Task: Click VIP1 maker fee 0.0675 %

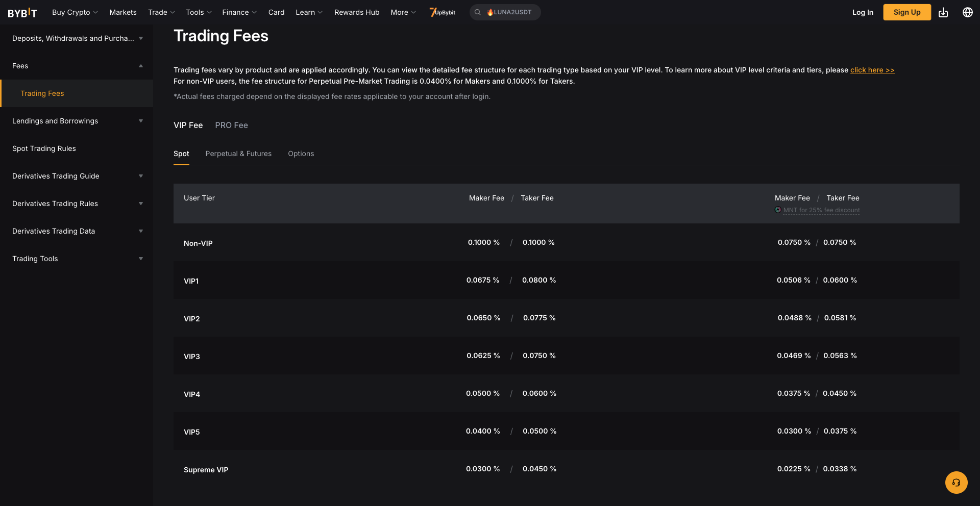Action: (483, 280)
